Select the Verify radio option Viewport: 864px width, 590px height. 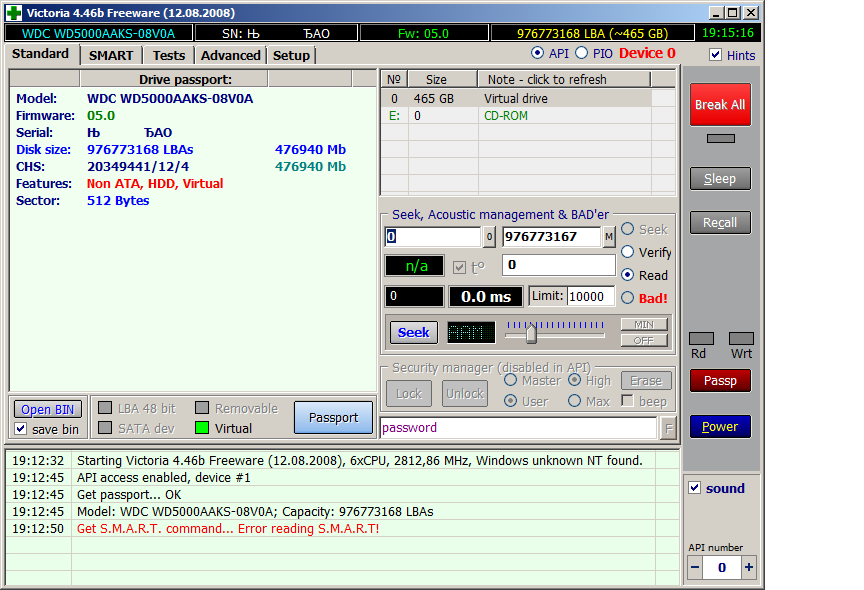[627, 252]
